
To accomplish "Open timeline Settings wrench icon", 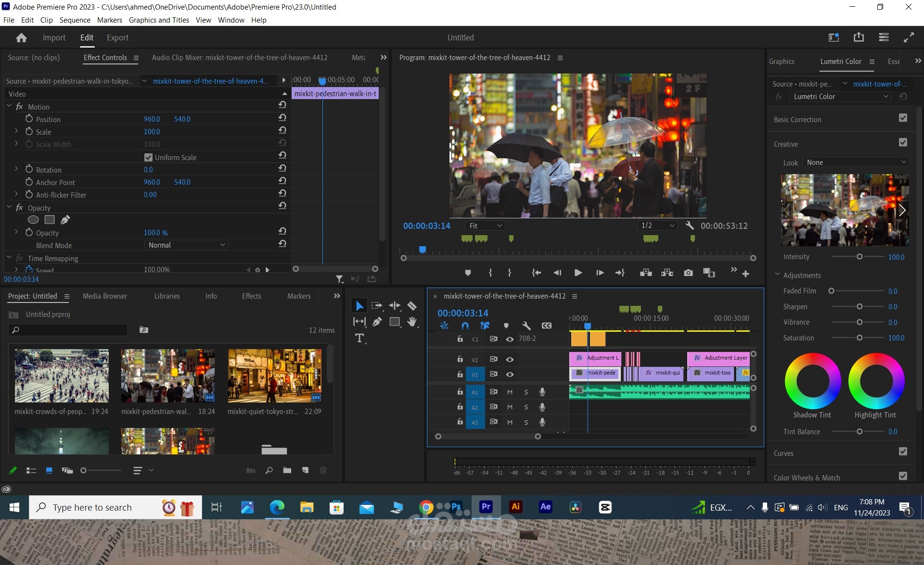I will tap(526, 326).
